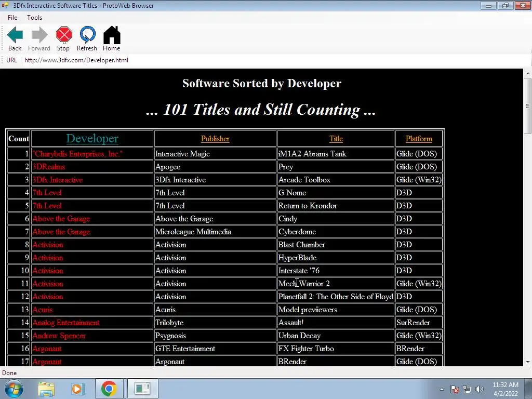This screenshot has width=532, height=399.
Task: Sort by the Publisher column header link
Action: [x=215, y=139]
